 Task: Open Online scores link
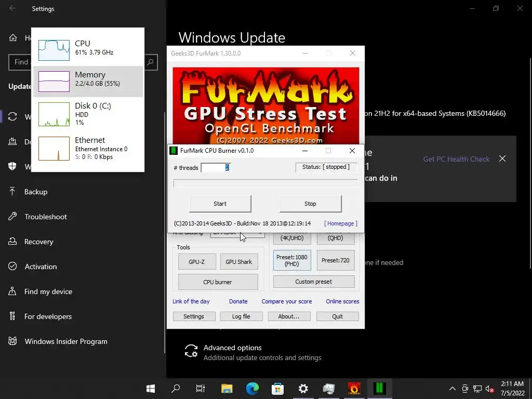[x=342, y=301]
